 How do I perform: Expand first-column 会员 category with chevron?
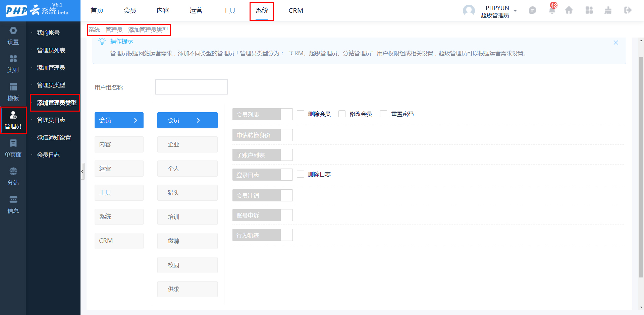[119, 120]
